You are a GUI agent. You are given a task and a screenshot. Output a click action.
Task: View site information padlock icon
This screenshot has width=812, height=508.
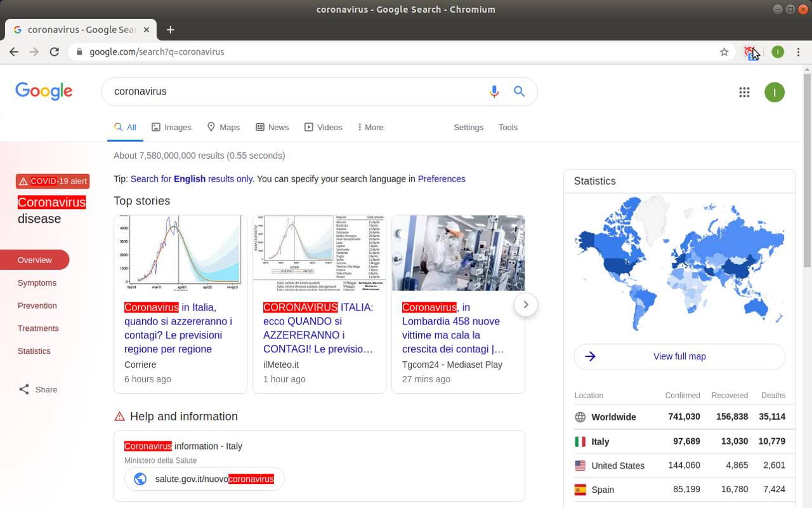coord(79,52)
